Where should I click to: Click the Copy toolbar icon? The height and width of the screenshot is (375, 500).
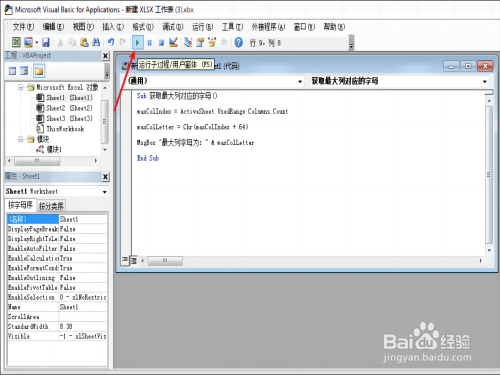[x=72, y=42]
